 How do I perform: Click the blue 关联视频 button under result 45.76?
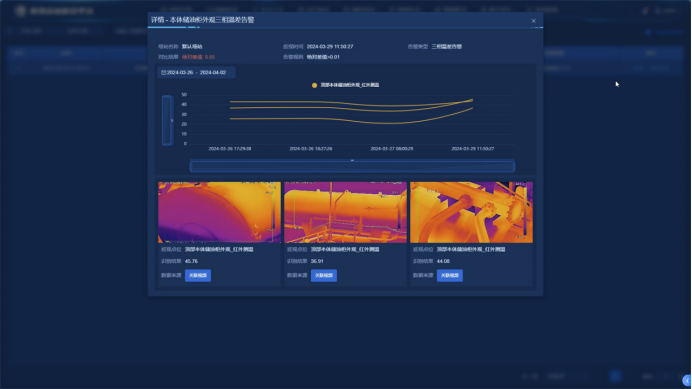click(198, 276)
